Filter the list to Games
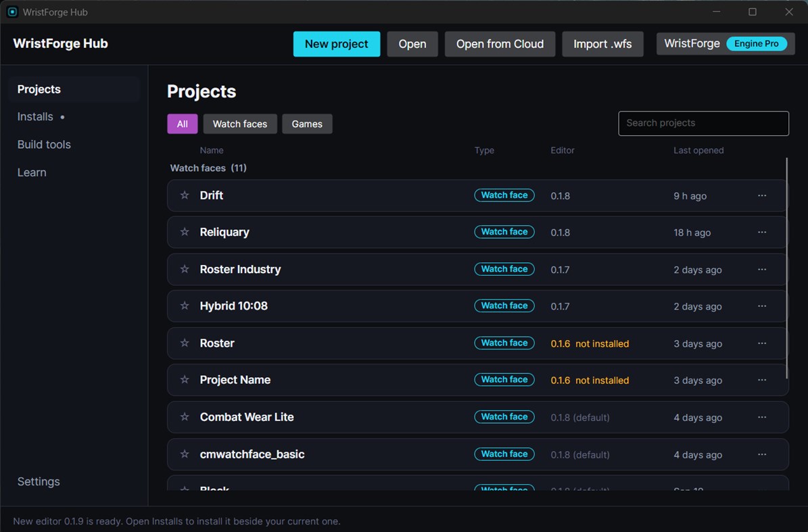This screenshot has height=532, width=808. point(307,124)
